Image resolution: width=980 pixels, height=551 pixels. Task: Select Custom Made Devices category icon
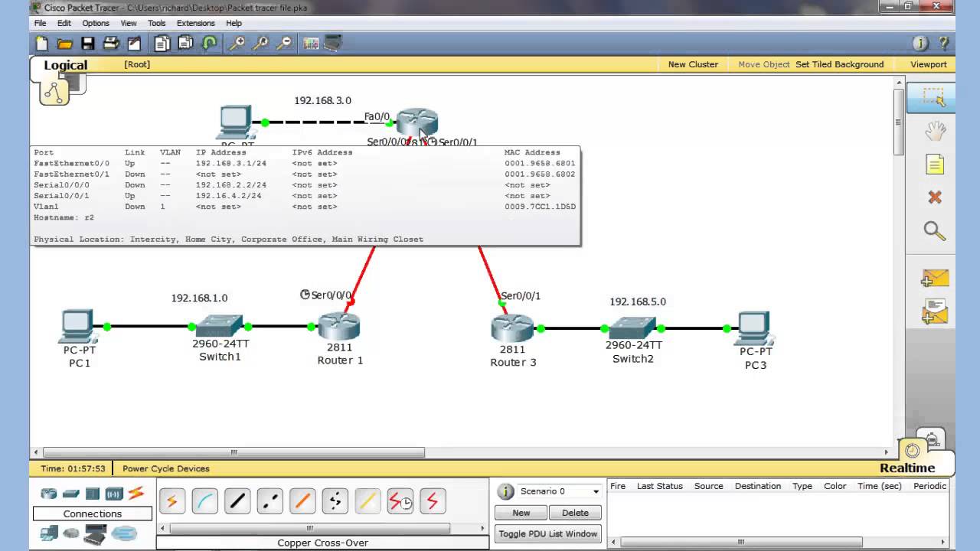pyautogui.click(x=96, y=534)
